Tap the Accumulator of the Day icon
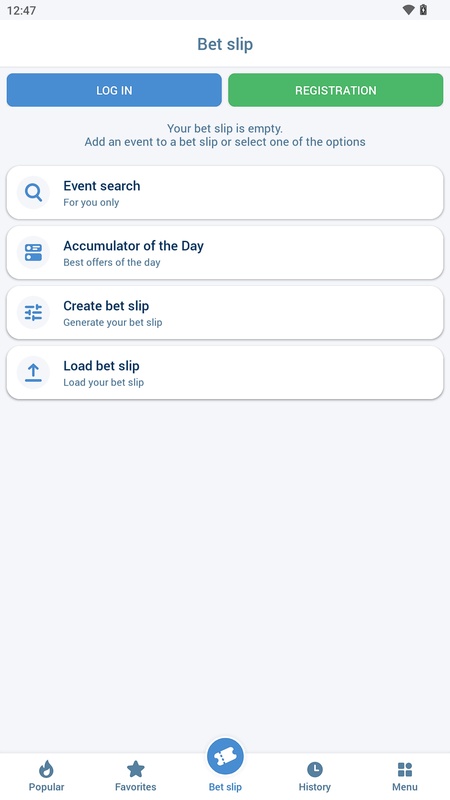Screen dimensions: 450x800 (x=33, y=253)
